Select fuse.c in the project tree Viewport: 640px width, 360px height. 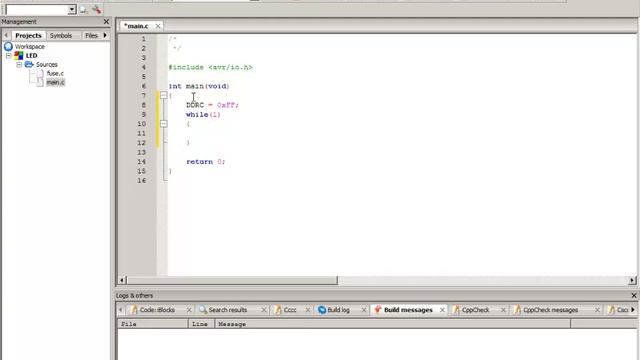point(55,73)
